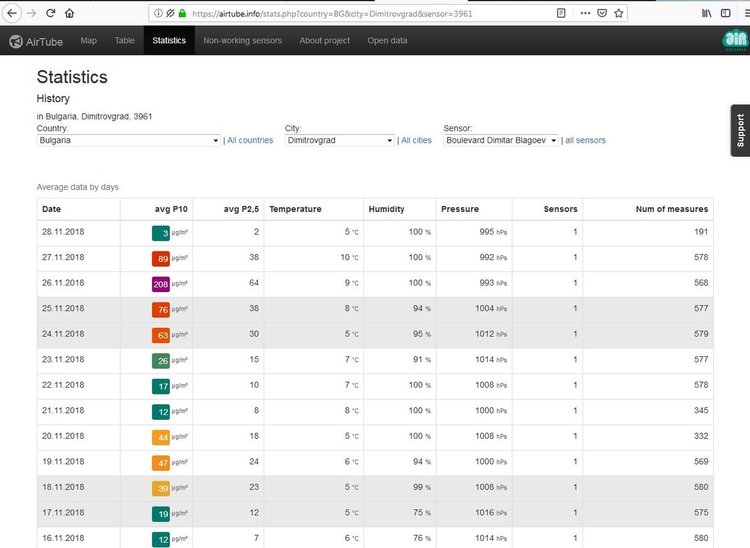750x548 pixels.
Task: Expand the Sensor dropdown for Boulevard Dimitar Blagoev
Action: pyautogui.click(x=499, y=141)
